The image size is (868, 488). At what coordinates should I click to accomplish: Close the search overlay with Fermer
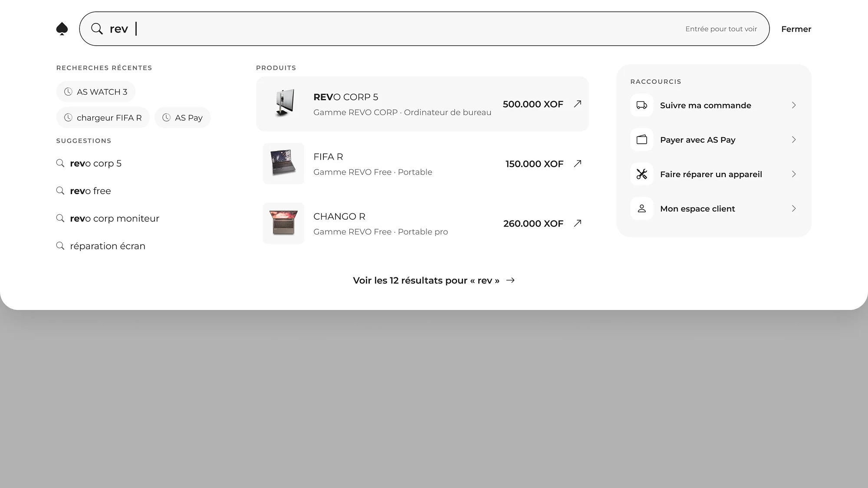(x=796, y=29)
